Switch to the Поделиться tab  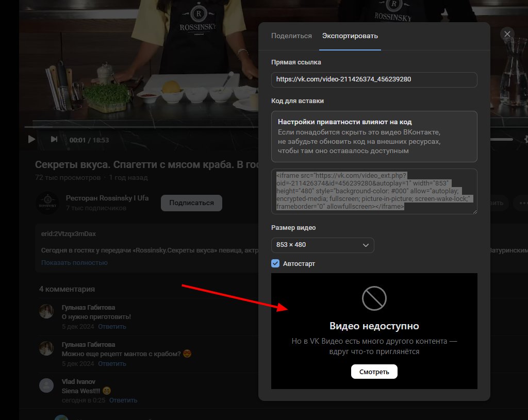291,36
